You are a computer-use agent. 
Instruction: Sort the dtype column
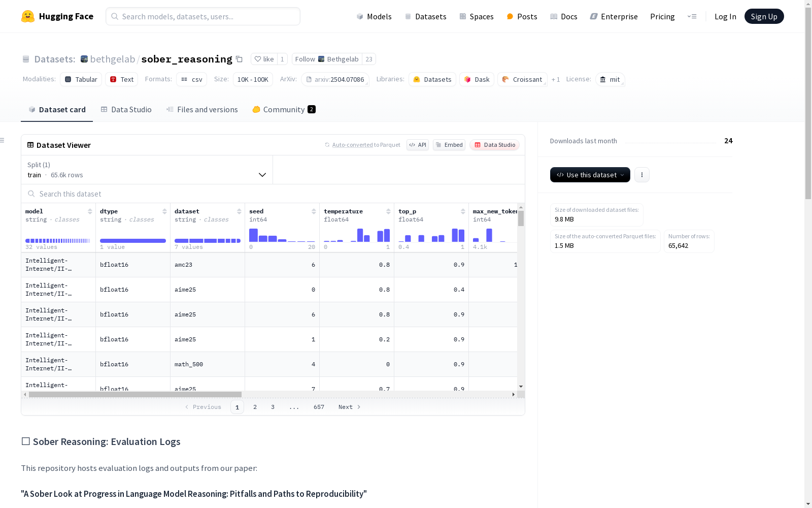click(x=164, y=211)
